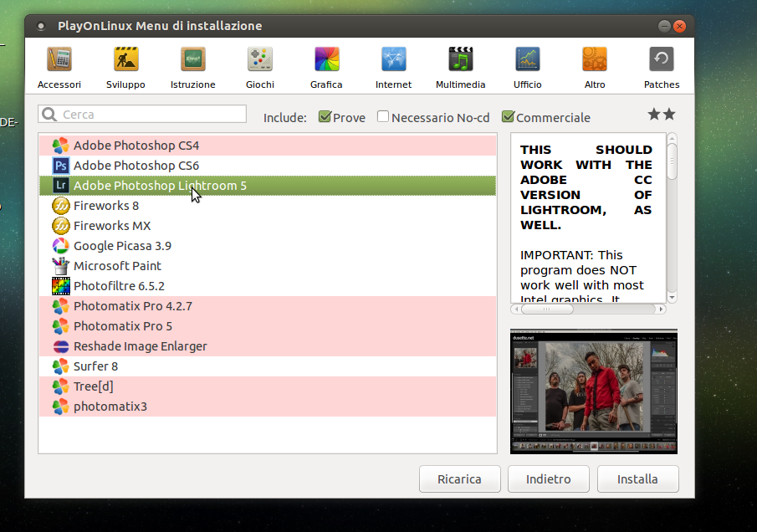
Task: Click the horizontal scrollbar left arrow
Action: (516, 309)
